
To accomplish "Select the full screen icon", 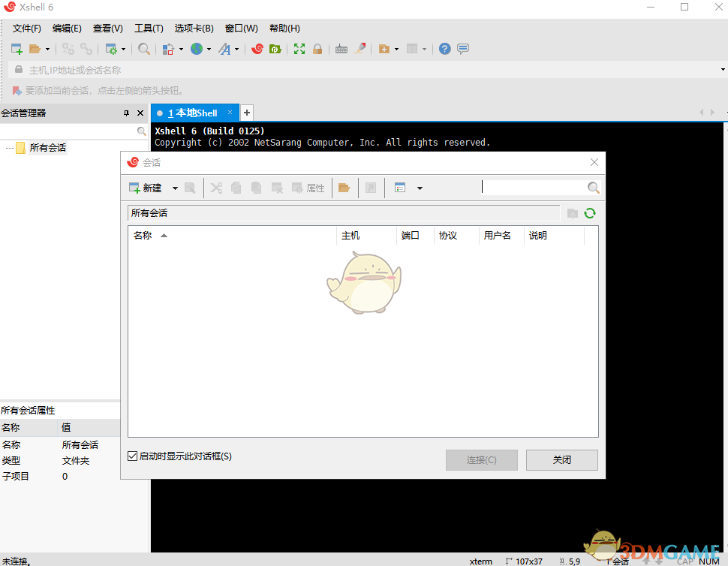I will pos(298,48).
